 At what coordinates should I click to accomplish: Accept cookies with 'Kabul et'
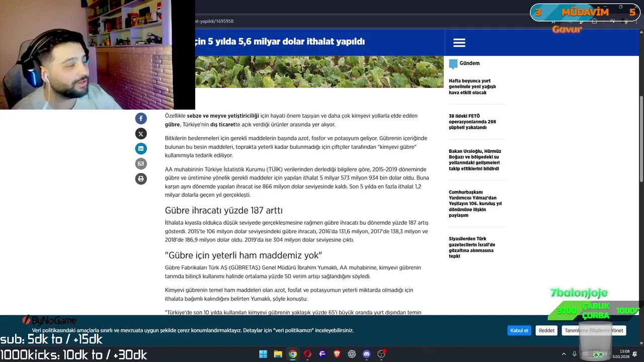[x=519, y=330]
